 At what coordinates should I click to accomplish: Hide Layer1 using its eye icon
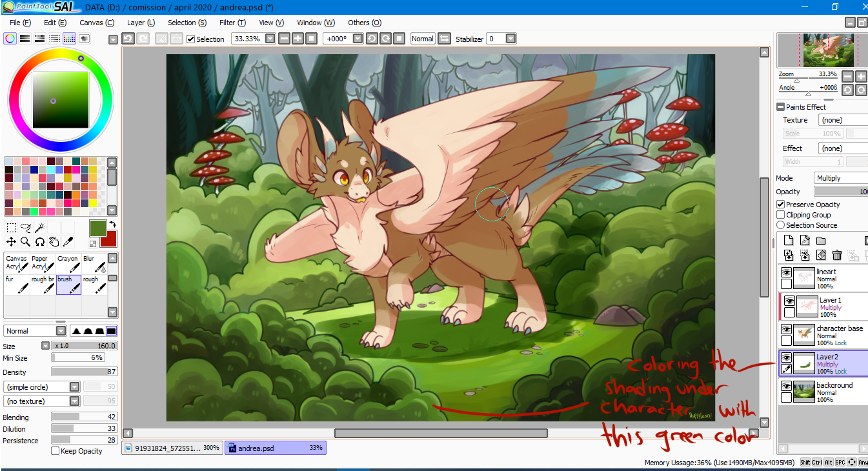tap(789, 301)
